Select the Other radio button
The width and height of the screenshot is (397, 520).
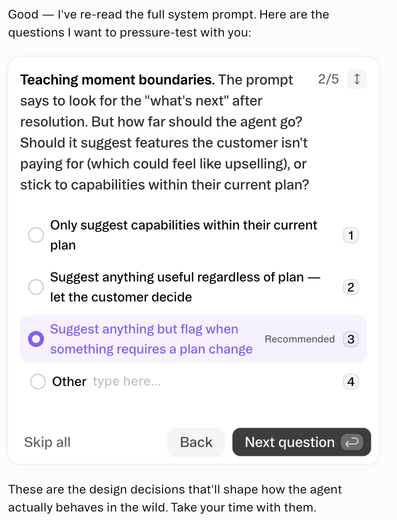tap(38, 381)
